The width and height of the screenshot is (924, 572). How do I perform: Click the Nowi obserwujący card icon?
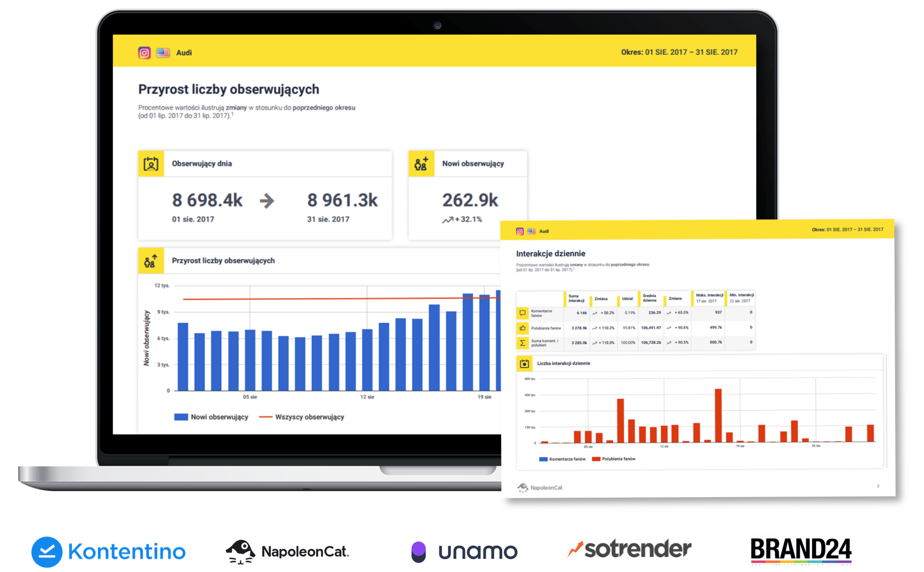coord(421,164)
